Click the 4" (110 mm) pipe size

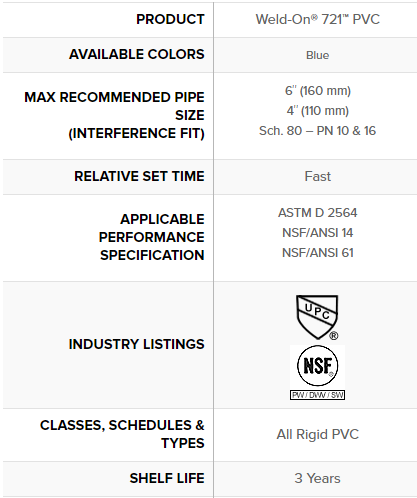click(318, 111)
